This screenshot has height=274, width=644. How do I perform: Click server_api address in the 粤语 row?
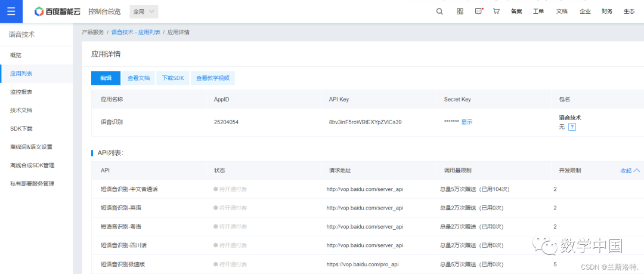pyautogui.click(x=365, y=227)
